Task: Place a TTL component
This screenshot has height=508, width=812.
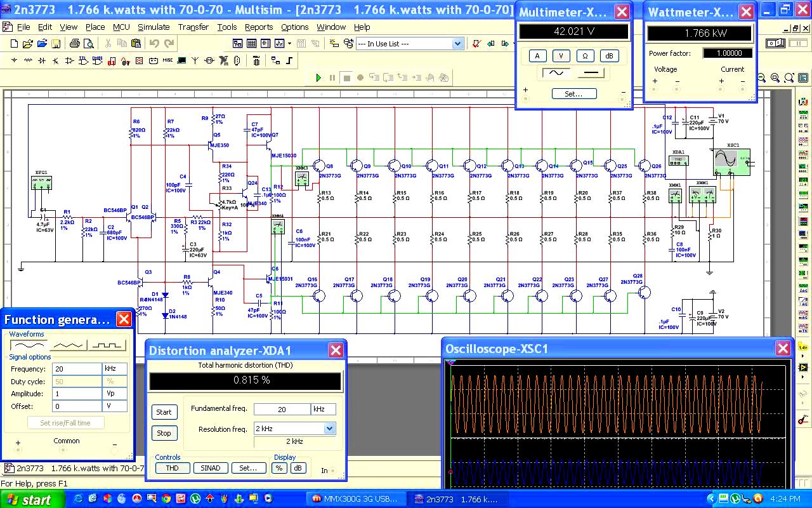Action: pos(83,60)
